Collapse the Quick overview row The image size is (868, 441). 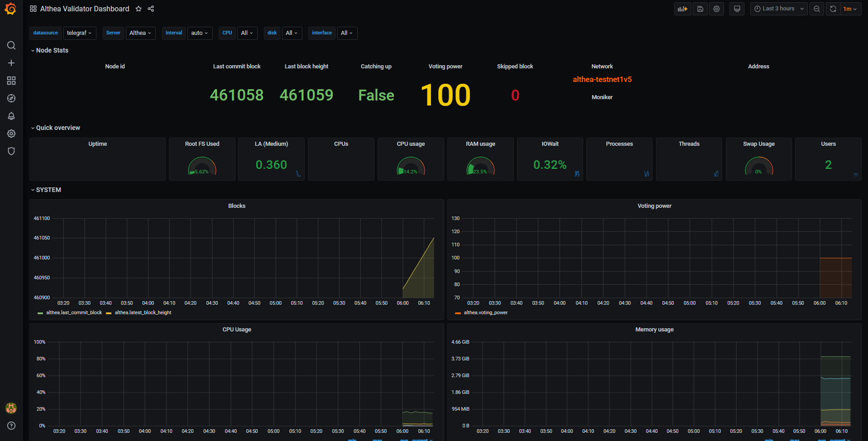55,128
